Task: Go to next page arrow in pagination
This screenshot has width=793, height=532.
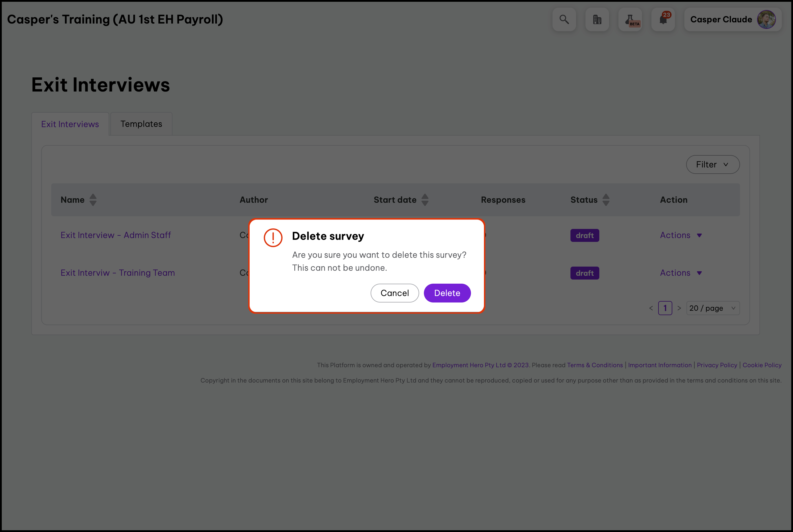Action: [679, 308]
